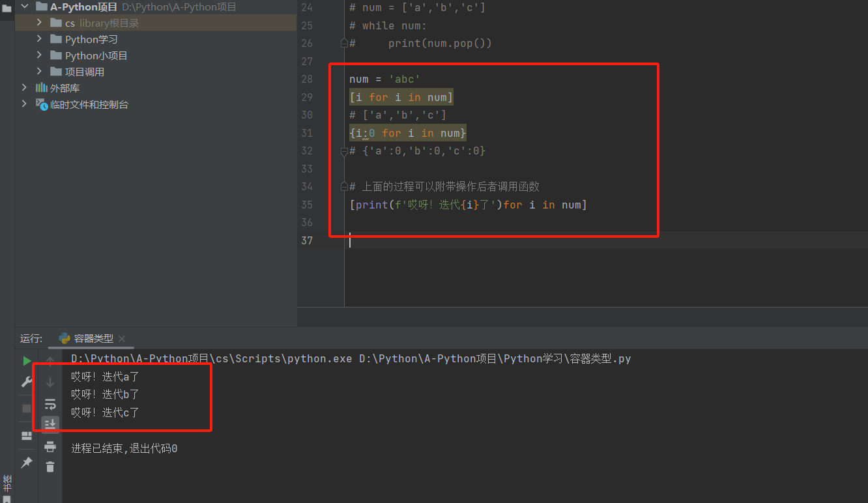Open run configuration via the wrench icon

(x=27, y=382)
